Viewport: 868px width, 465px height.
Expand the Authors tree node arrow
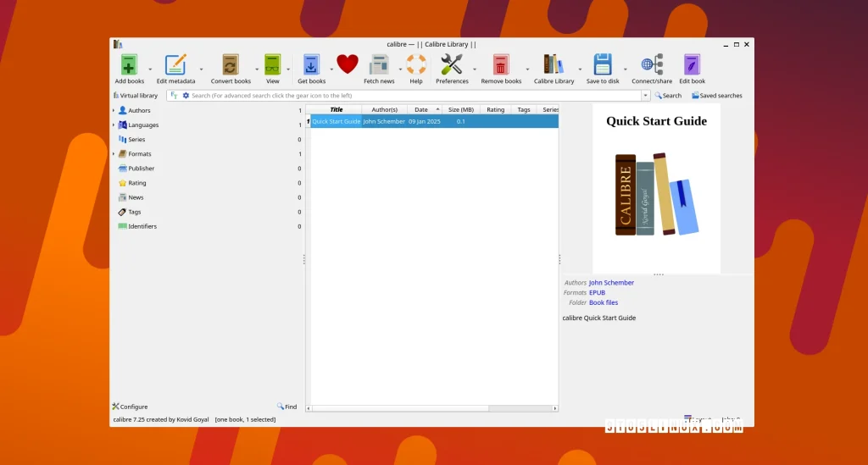(x=114, y=111)
